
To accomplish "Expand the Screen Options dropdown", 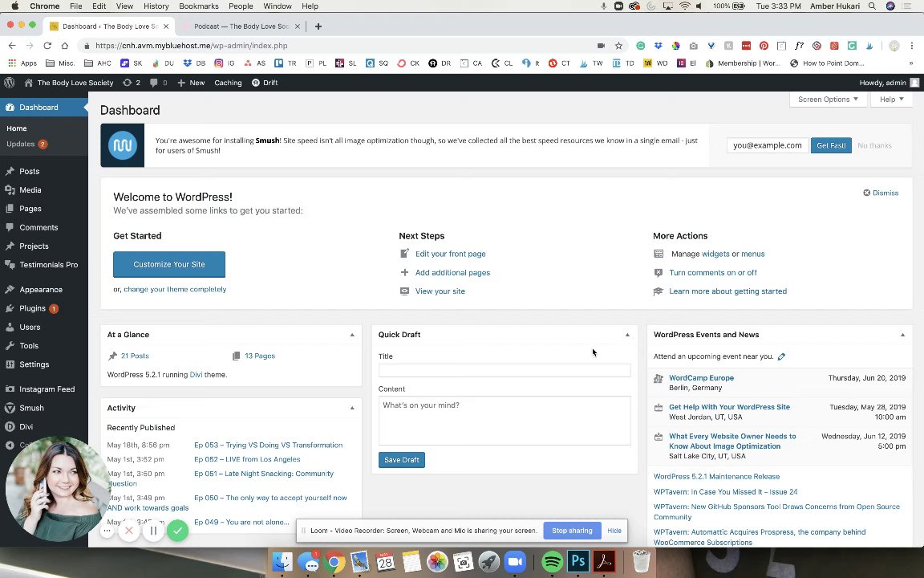I will click(x=828, y=99).
